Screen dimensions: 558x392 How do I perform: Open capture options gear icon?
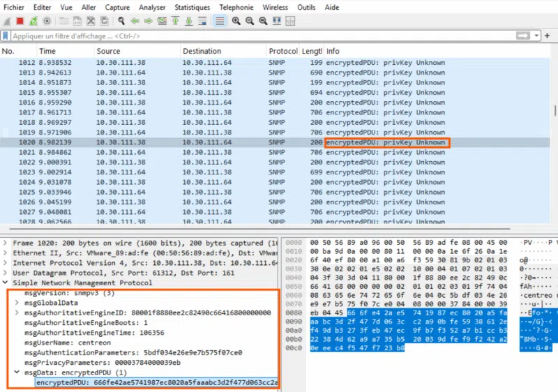tap(46, 21)
